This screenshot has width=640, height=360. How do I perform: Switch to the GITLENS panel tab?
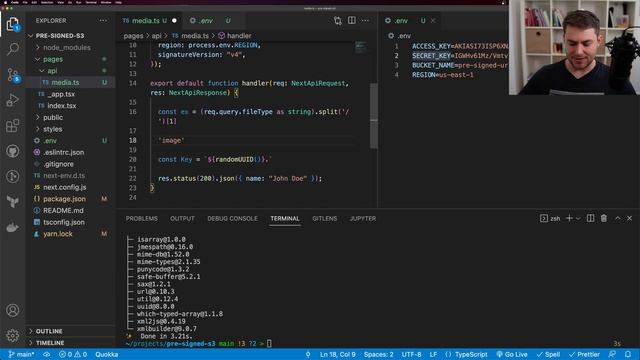pos(324,218)
